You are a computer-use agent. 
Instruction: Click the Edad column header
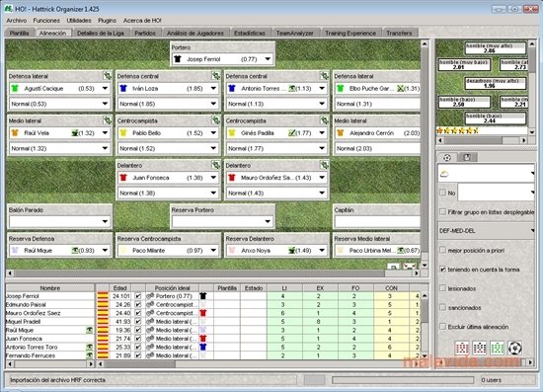tap(119, 288)
